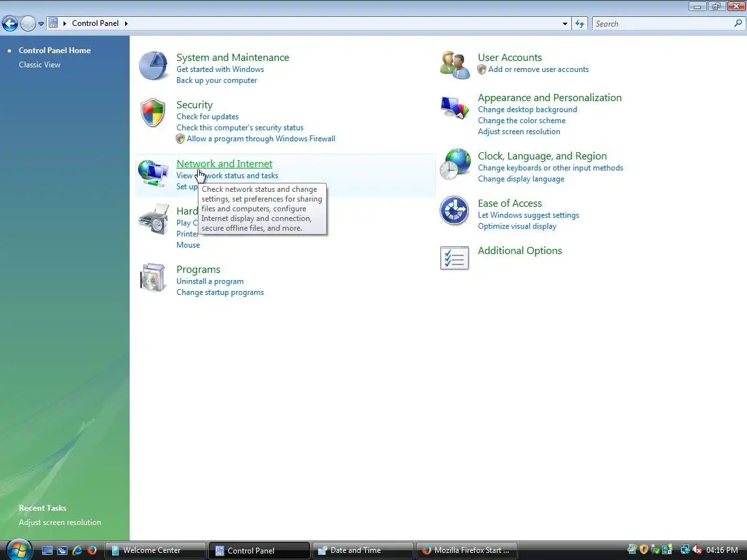Switch to Date and Time taskbar window

pyautogui.click(x=363, y=550)
